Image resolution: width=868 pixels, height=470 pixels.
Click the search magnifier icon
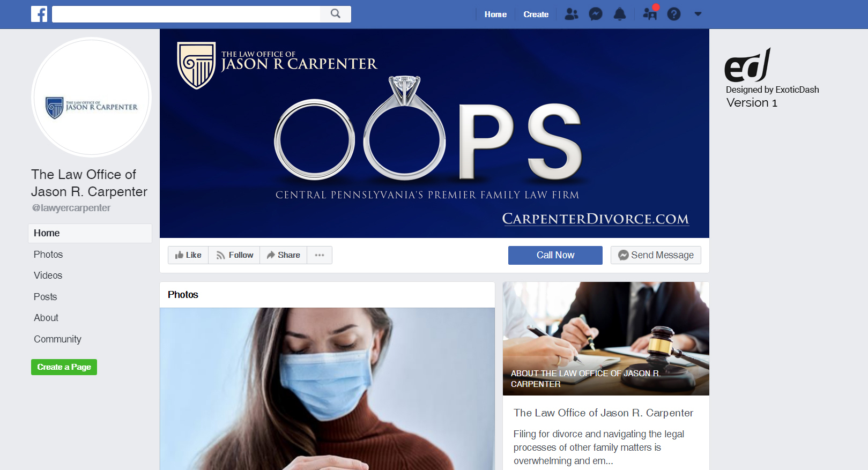336,14
